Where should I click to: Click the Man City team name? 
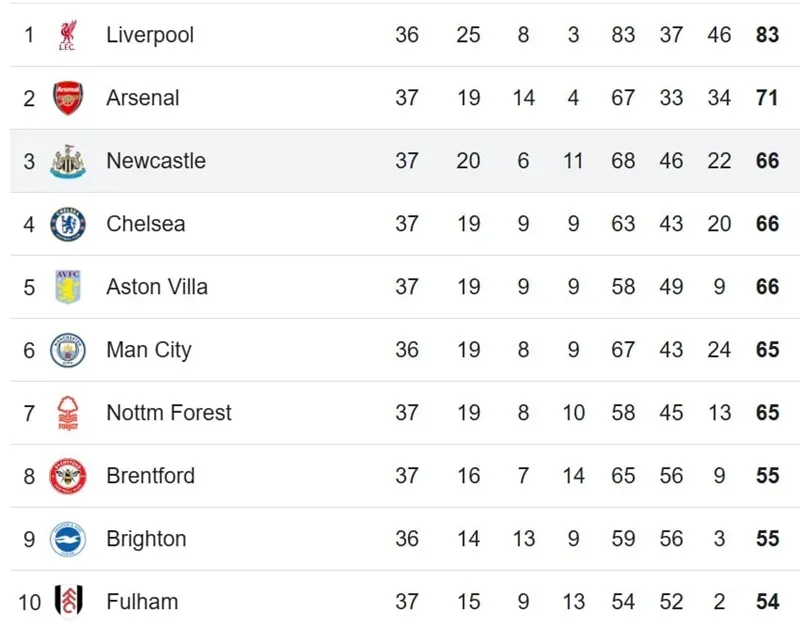click(149, 350)
